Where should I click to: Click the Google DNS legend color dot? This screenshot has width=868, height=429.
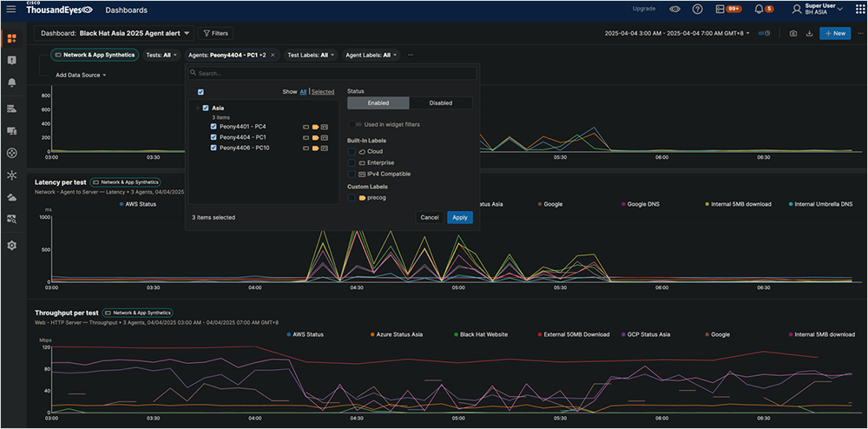pyautogui.click(x=624, y=204)
